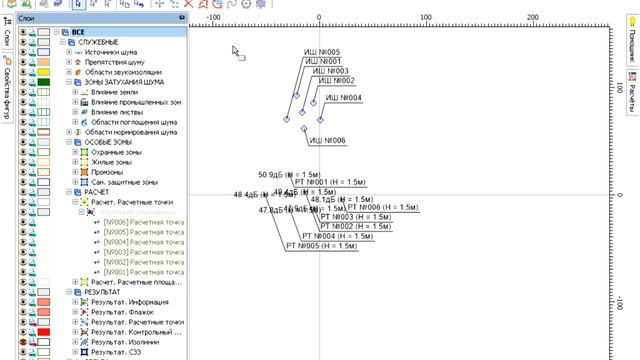Click lock icon in Области звукоизоляции row
Screen dimensions: 640x360
click(32, 72)
